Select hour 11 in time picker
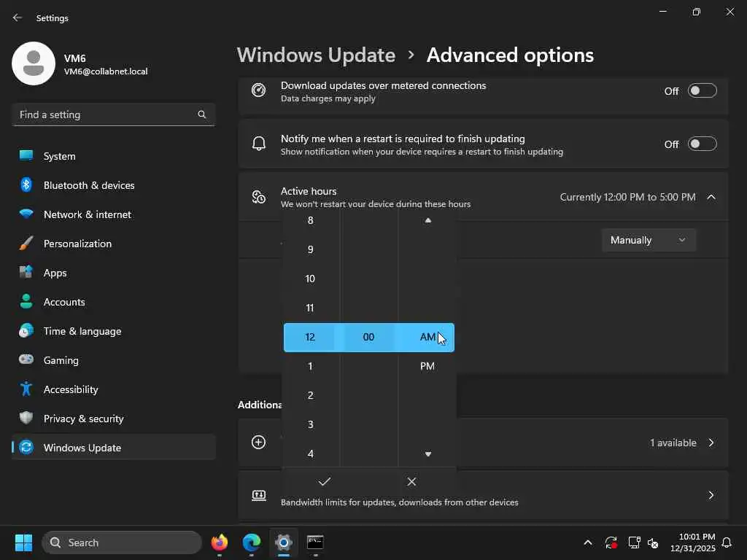The image size is (747, 560). pyautogui.click(x=310, y=308)
